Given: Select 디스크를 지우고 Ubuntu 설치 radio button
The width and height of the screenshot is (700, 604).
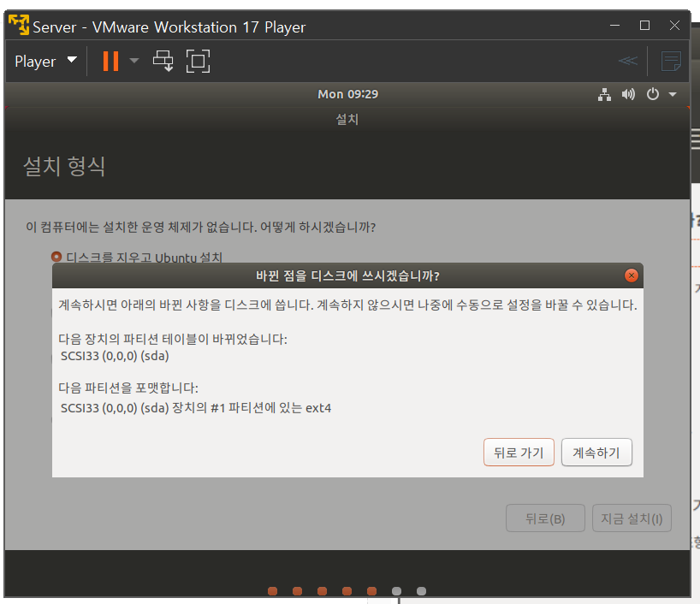Looking at the screenshot, I should pos(56,257).
